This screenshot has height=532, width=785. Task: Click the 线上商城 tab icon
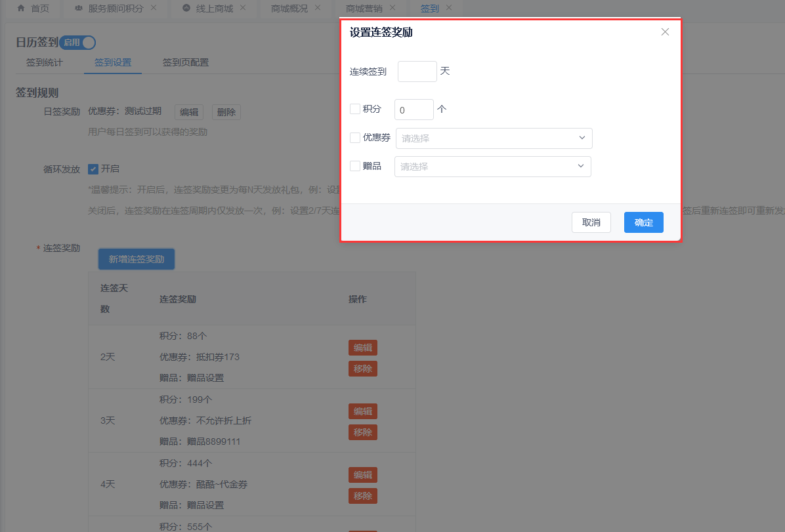186,8
